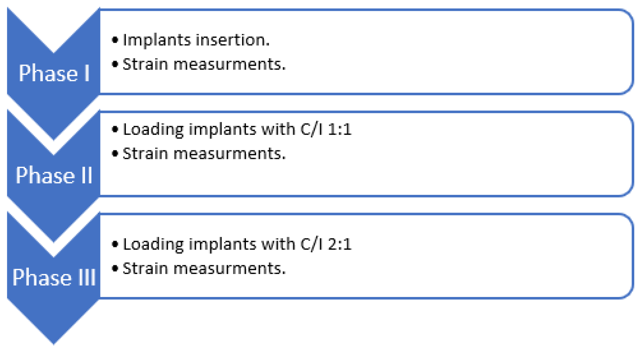Screen dimensions: 644x351
Task: Click 'Strain measurments.' in the Phase I box
Action: (x=204, y=64)
